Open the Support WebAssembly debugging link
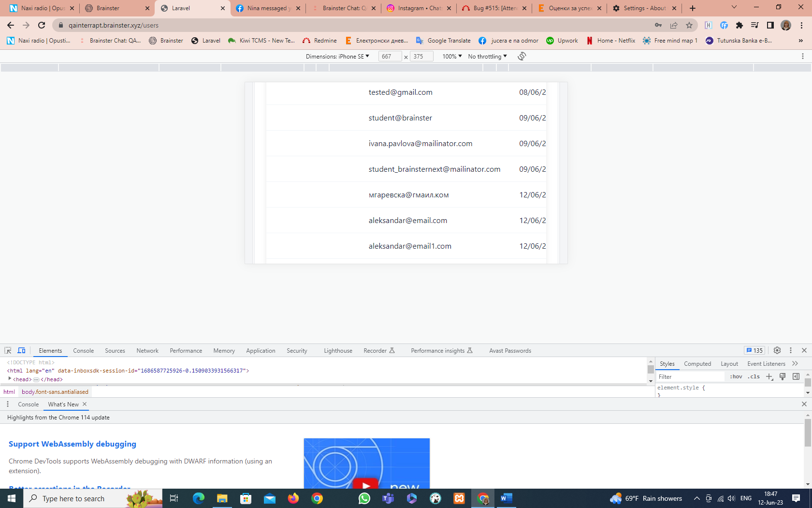Screen dimensions: 812x508 [72, 444]
